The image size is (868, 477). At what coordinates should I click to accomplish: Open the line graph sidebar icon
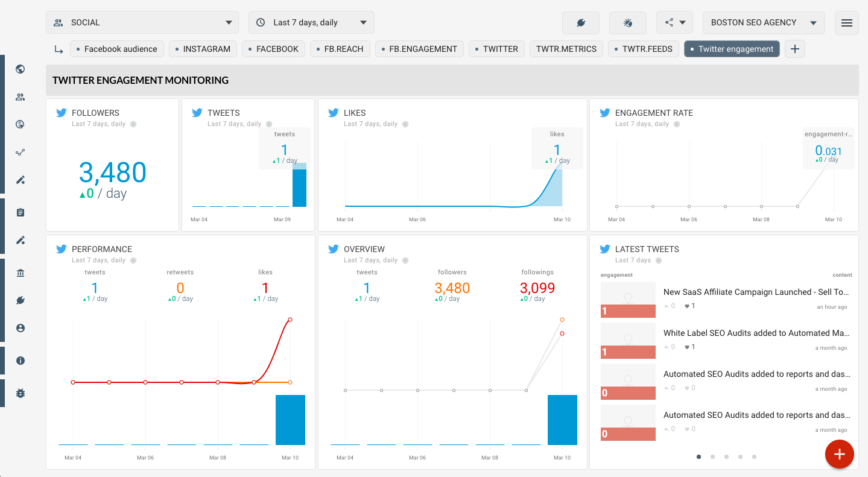(x=21, y=152)
